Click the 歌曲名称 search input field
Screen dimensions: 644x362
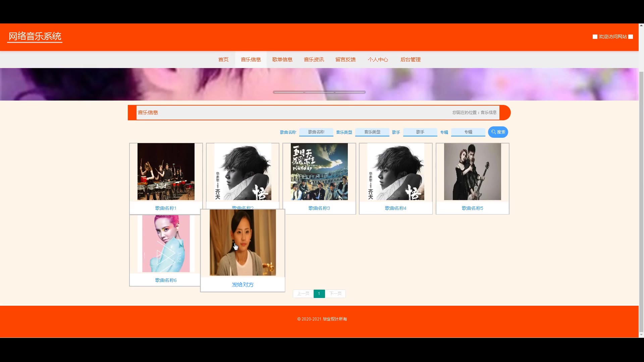tap(316, 132)
